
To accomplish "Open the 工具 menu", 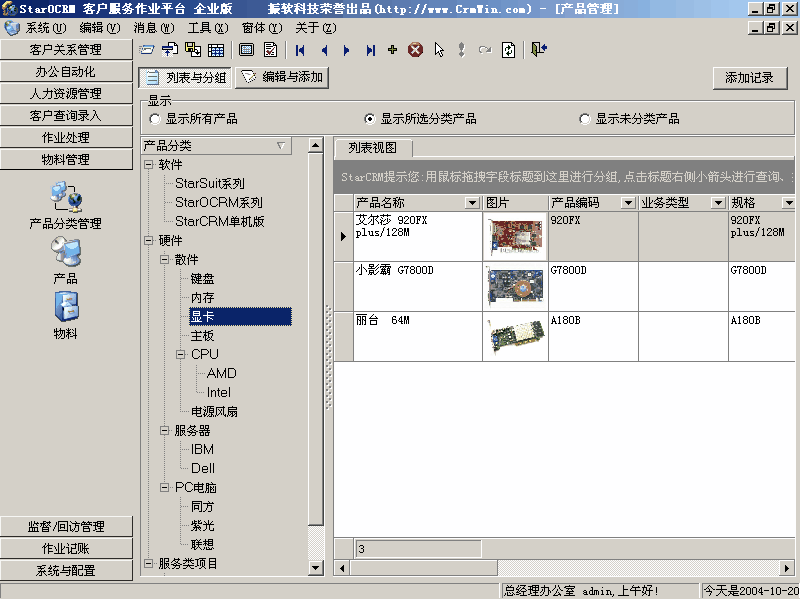I will click(208, 28).
